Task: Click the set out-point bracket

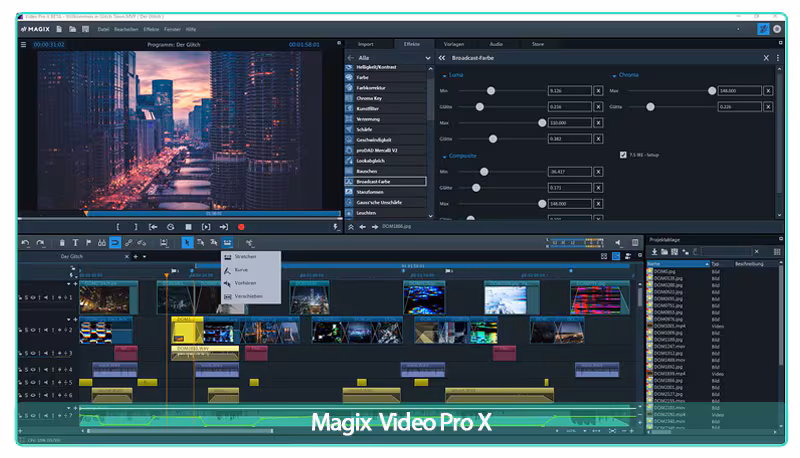Action: click(x=136, y=227)
